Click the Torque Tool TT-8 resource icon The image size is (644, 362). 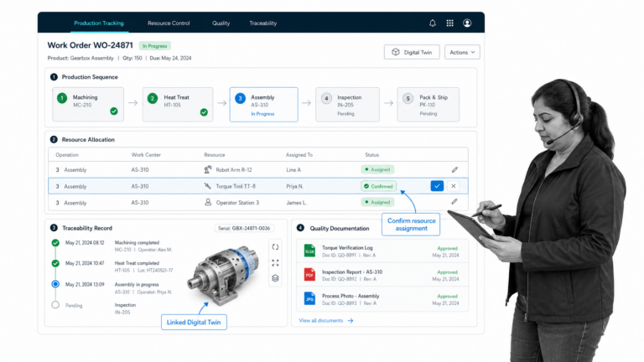tap(208, 186)
